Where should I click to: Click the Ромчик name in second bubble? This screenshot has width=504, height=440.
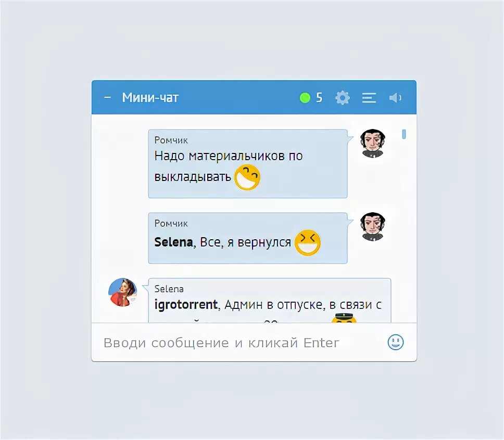(x=171, y=223)
